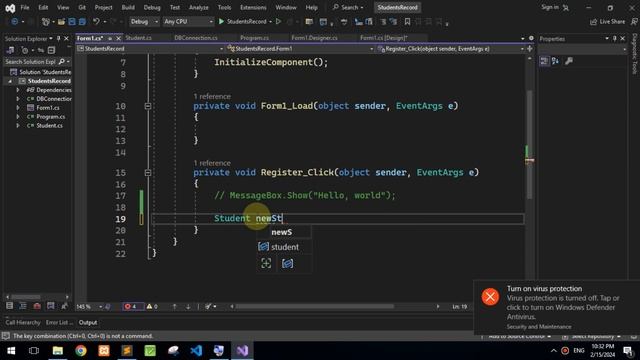This screenshot has width=640, height=360.
Task: Expand the Dependencies tree node
Action: (18, 90)
